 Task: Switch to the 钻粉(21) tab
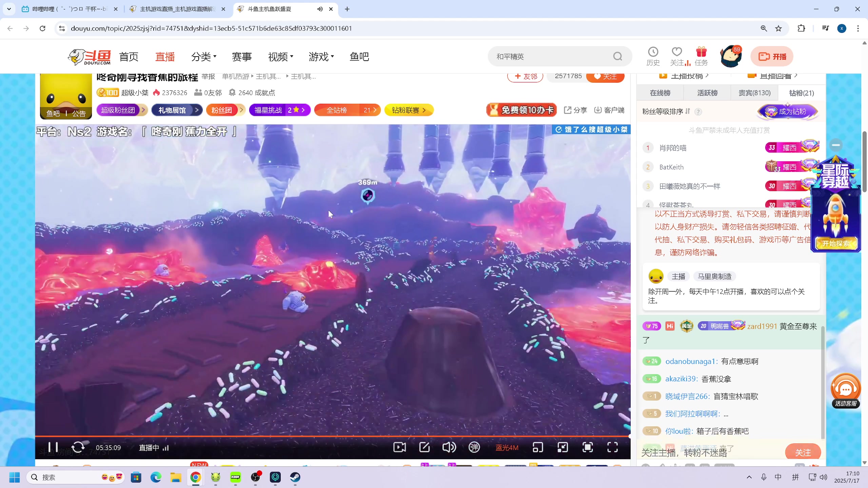(x=802, y=93)
